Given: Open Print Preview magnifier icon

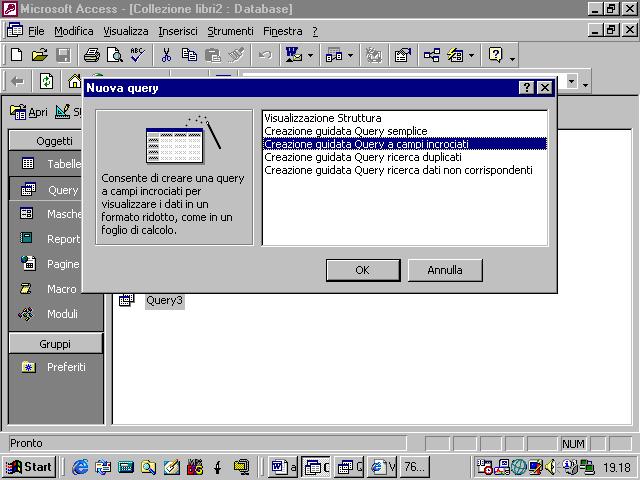Looking at the screenshot, I should coord(115,55).
